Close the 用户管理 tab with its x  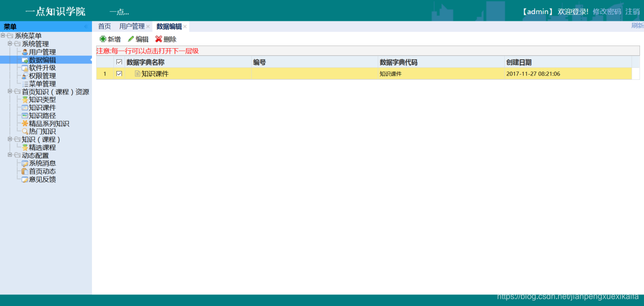pyautogui.click(x=148, y=27)
